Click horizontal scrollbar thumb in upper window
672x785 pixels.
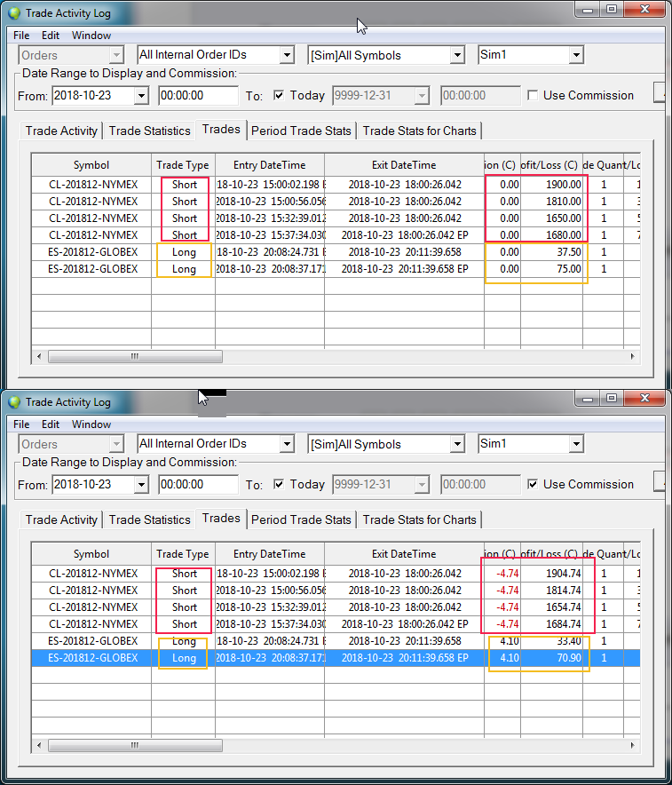click(x=135, y=356)
